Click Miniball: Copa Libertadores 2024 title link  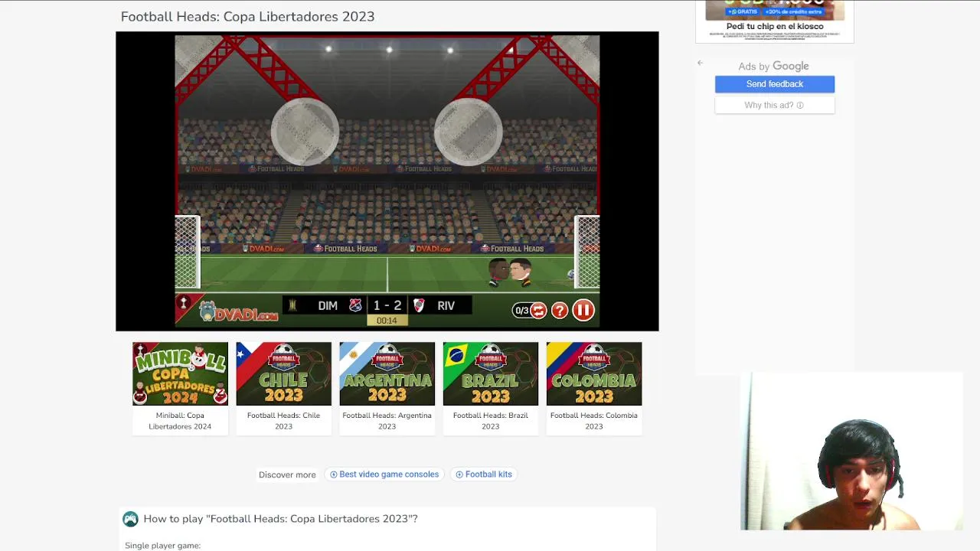coord(180,421)
